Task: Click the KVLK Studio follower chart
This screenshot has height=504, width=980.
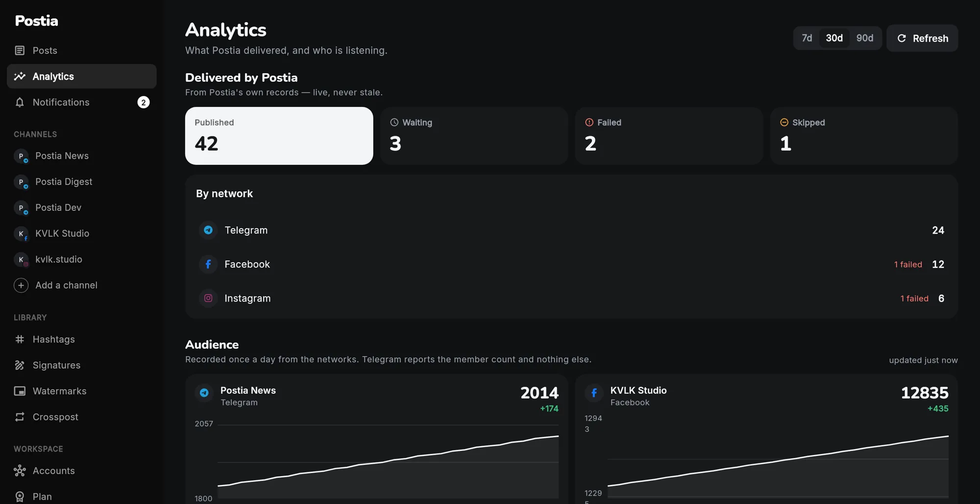Action: coord(778,461)
